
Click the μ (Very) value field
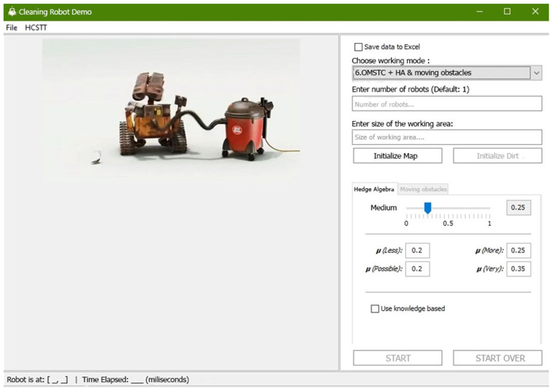click(x=519, y=269)
